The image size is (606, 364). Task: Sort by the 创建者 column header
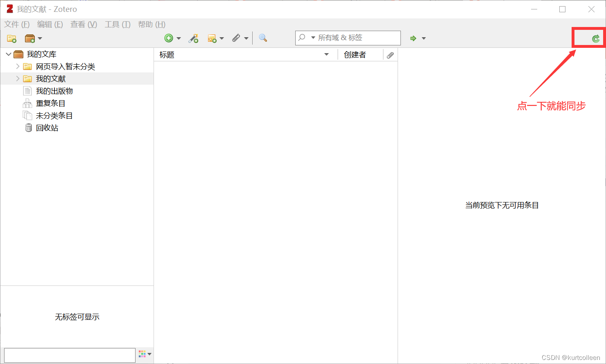tap(360, 55)
